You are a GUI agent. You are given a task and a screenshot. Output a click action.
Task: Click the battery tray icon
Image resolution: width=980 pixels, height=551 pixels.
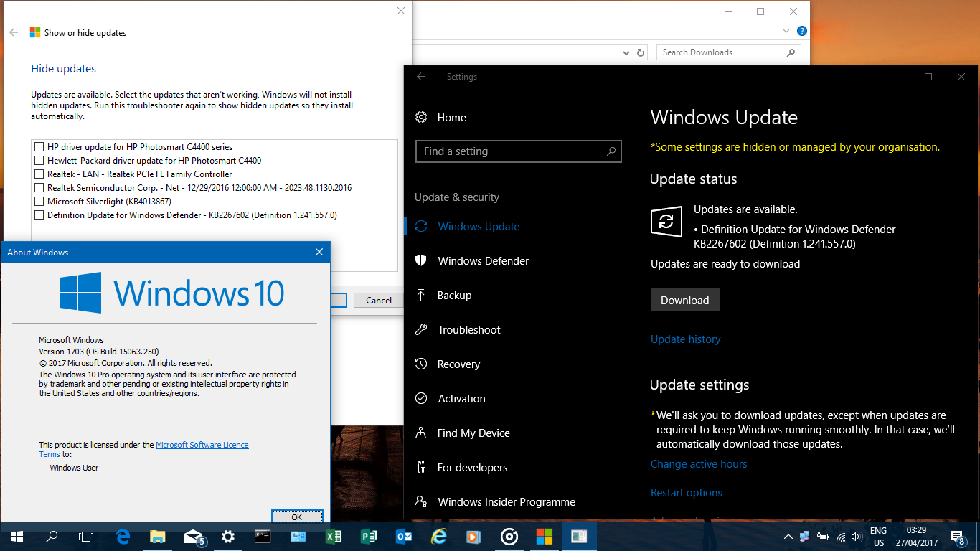tap(823, 537)
